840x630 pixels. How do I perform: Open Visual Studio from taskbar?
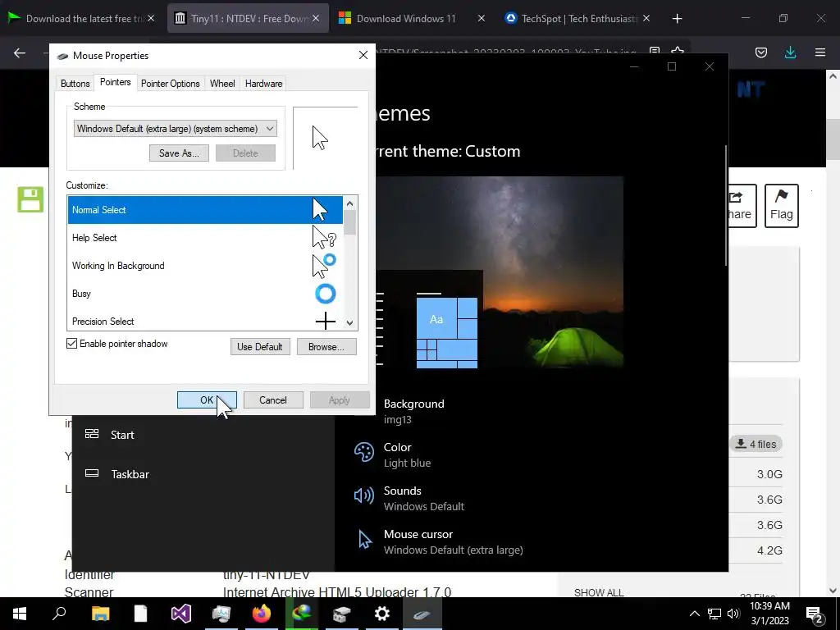point(181,614)
